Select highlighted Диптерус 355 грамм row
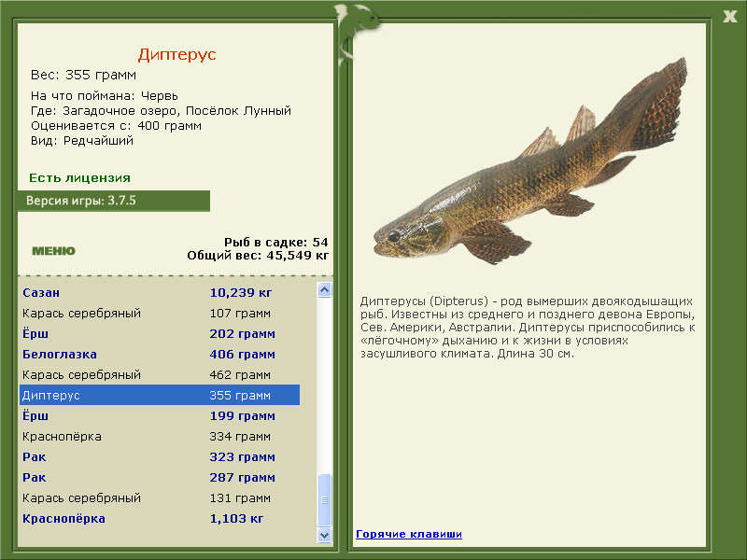Screen dimensions: 747x560 160,395
